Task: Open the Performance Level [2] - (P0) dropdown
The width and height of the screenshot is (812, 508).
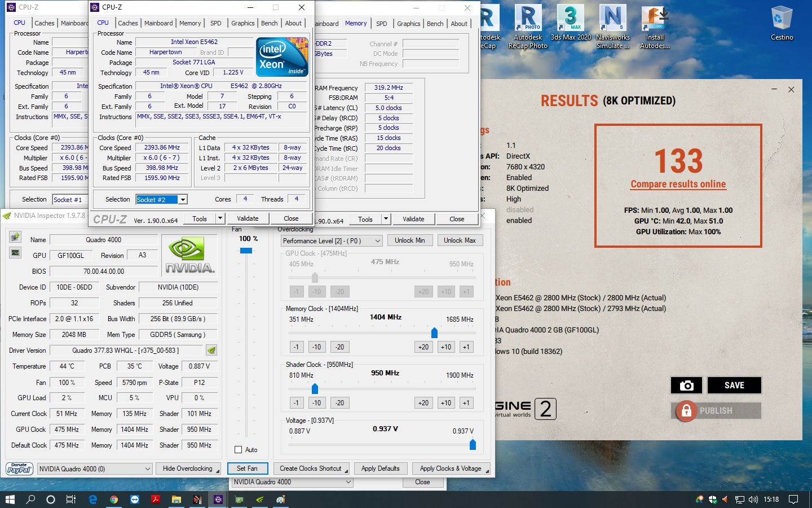Action: click(332, 240)
